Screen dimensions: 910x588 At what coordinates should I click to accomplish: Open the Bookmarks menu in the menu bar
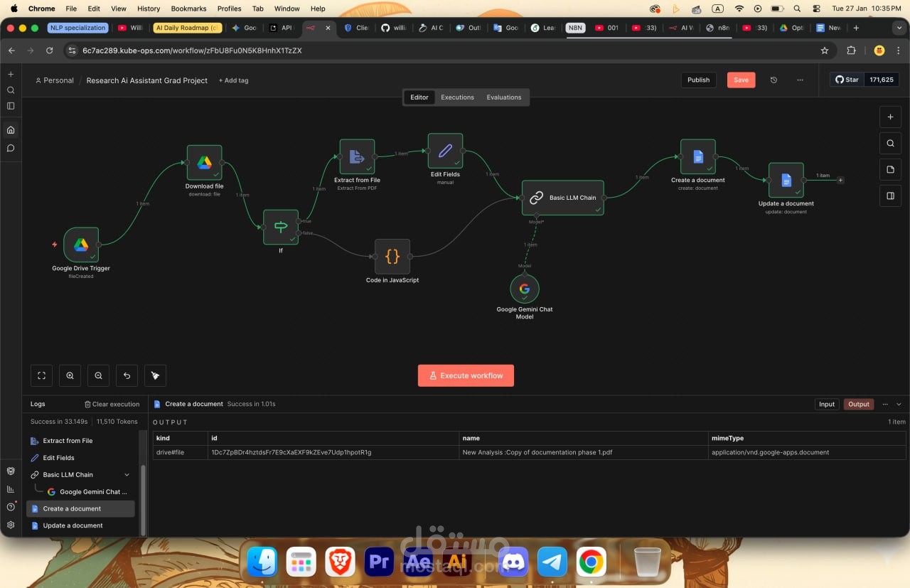188,9
